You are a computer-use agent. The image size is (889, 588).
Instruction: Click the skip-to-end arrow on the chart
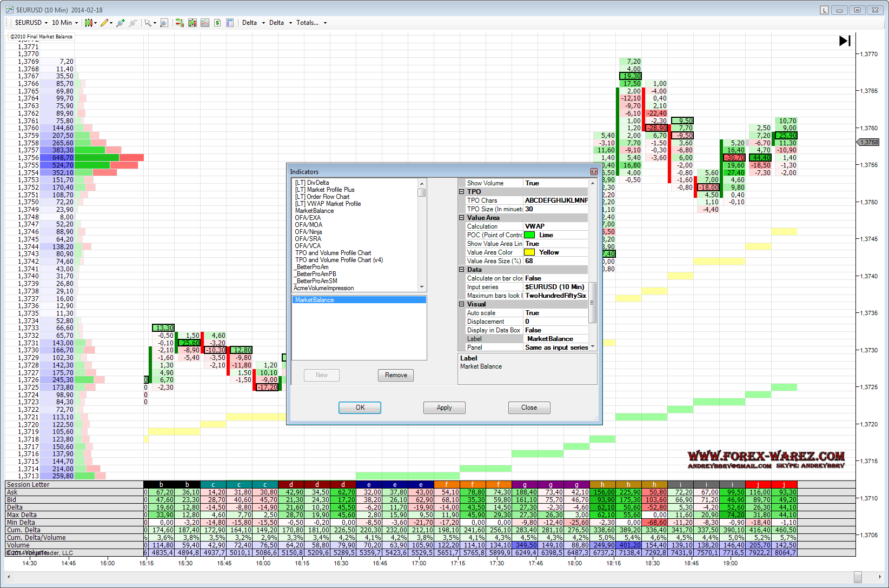click(844, 41)
